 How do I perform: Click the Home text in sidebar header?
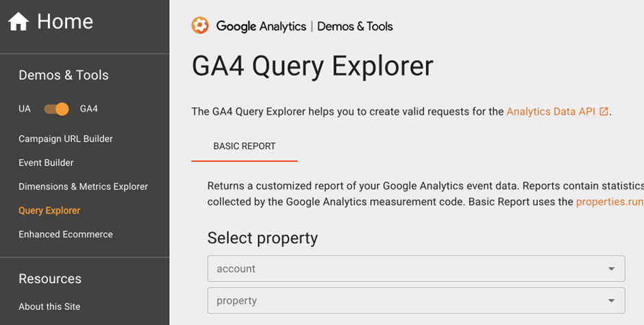click(x=65, y=22)
